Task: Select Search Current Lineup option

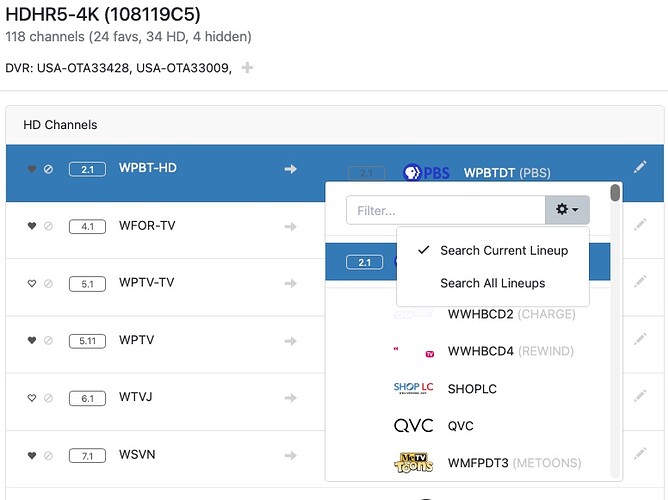Action: 503,250
